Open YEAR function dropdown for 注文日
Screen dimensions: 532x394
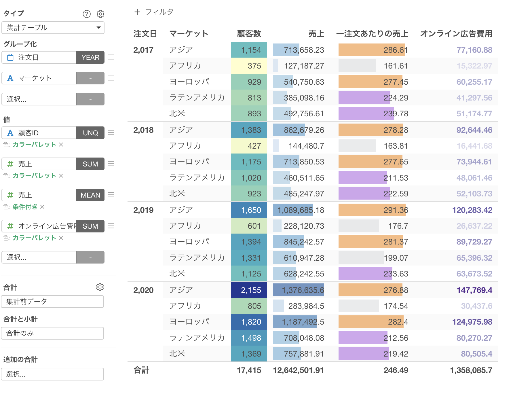point(90,57)
